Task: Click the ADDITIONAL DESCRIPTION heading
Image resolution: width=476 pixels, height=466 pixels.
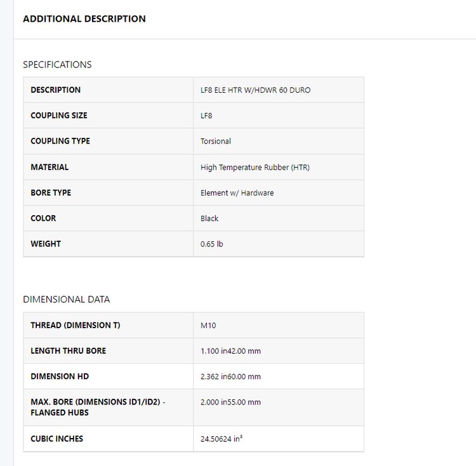Action: coord(84,19)
